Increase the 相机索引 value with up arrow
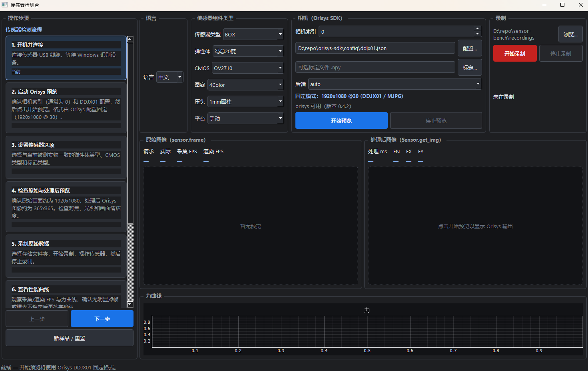The width and height of the screenshot is (588, 371). click(477, 29)
